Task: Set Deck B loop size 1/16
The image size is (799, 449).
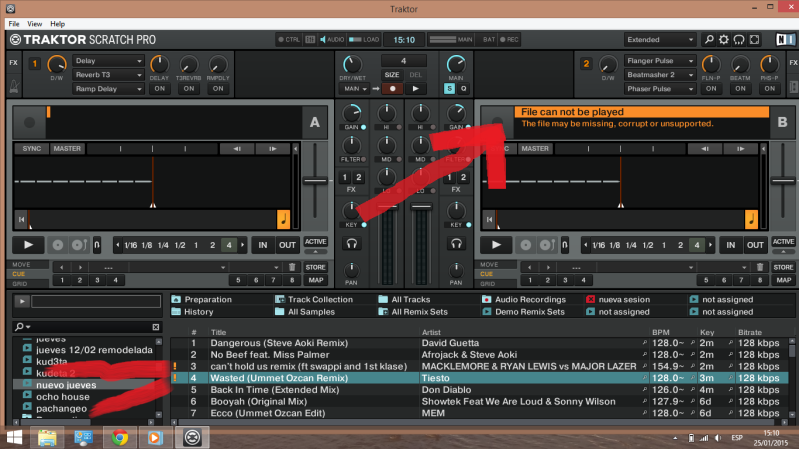Action: (x=599, y=245)
